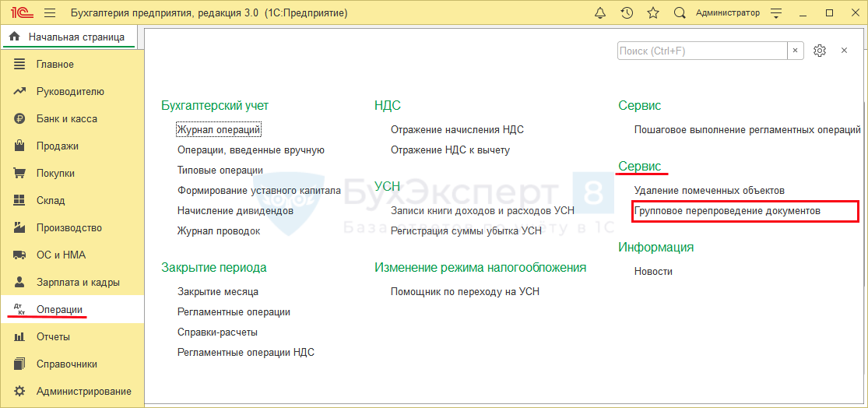Click Помощник по переходу на УСН
The width and height of the screenshot is (868, 408).
(465, 292)
